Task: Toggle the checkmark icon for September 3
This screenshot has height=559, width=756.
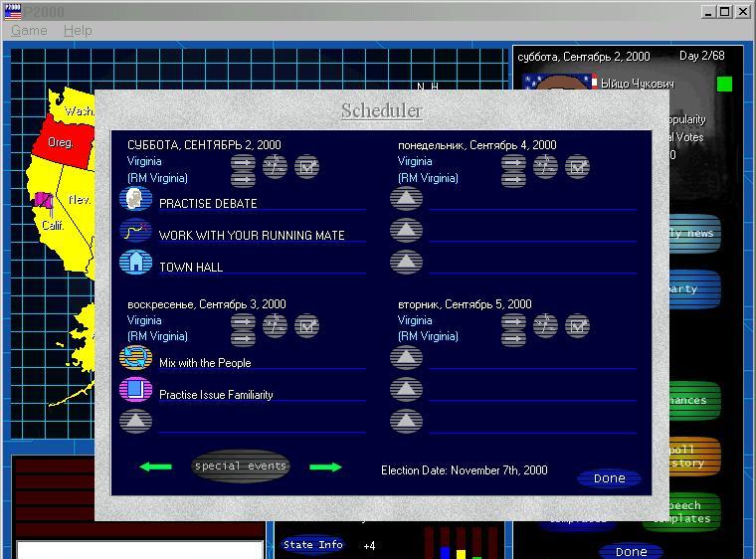Action: click(x=307, y=325)
